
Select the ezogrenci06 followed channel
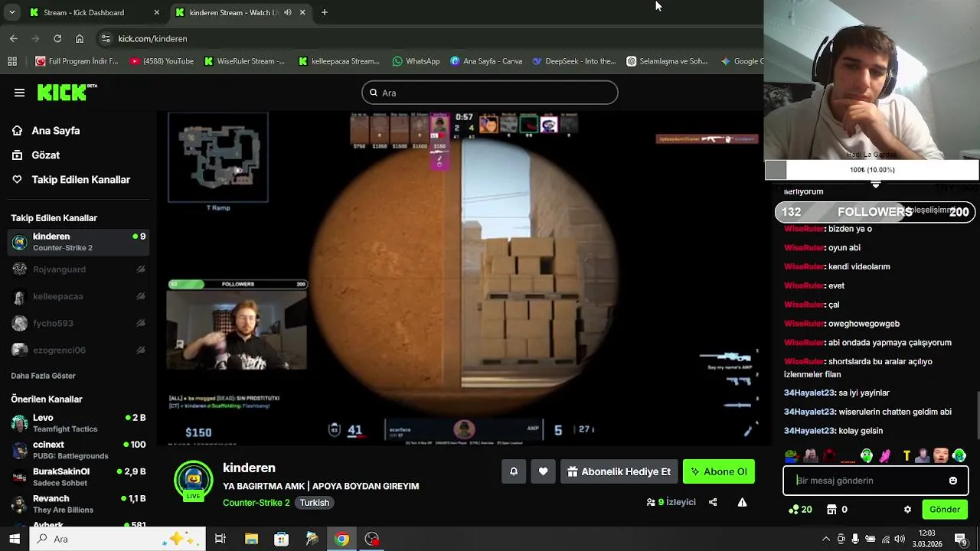[79, 350]
